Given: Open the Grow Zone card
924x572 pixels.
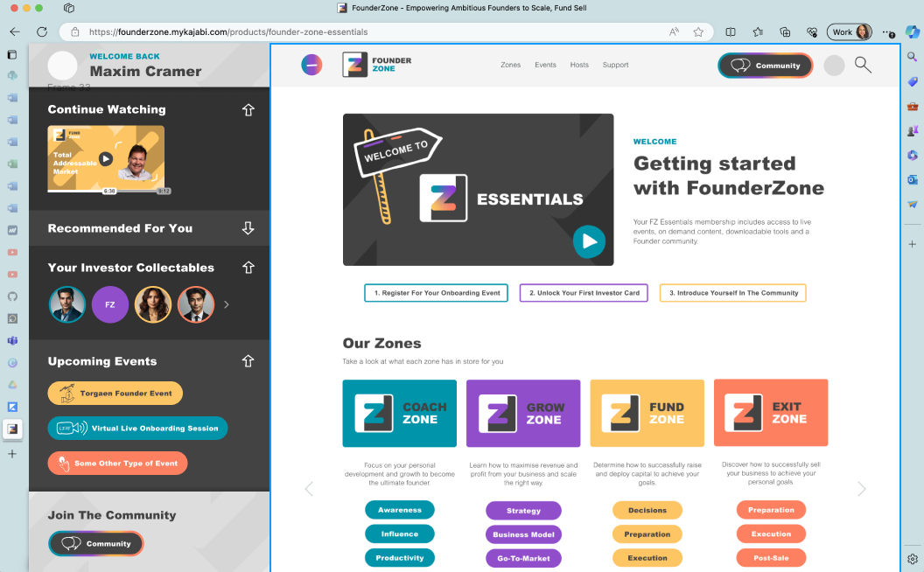Looking at the screenshot, I should [x=523, y=413].
